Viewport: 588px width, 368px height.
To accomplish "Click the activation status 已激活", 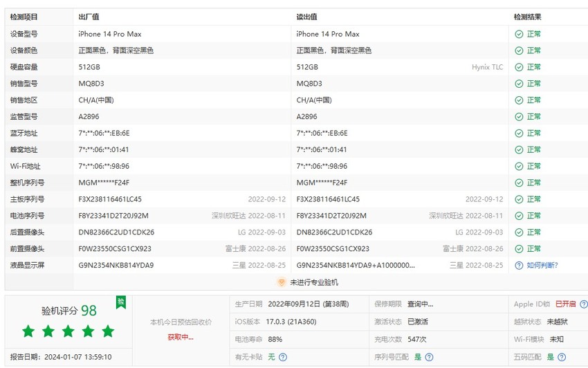I will [418, 322].
